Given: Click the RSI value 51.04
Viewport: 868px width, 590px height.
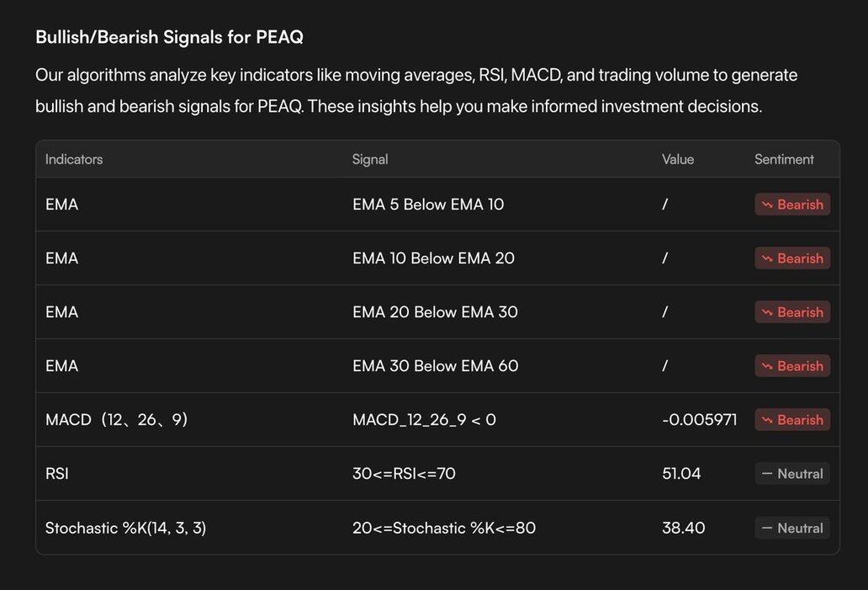Looking at the screenshot, I should pyautogui.click(x=681, y=474).
